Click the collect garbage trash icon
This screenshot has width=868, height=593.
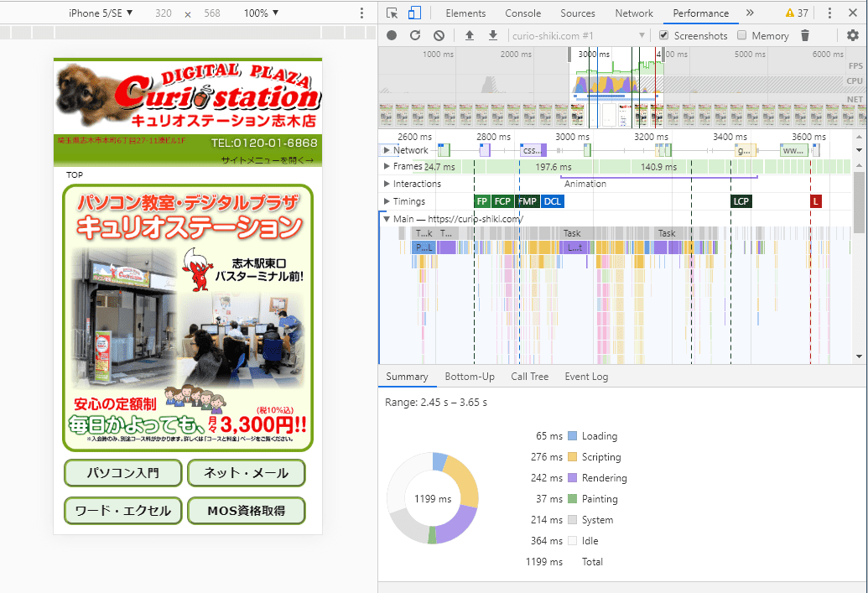[805, 35]
